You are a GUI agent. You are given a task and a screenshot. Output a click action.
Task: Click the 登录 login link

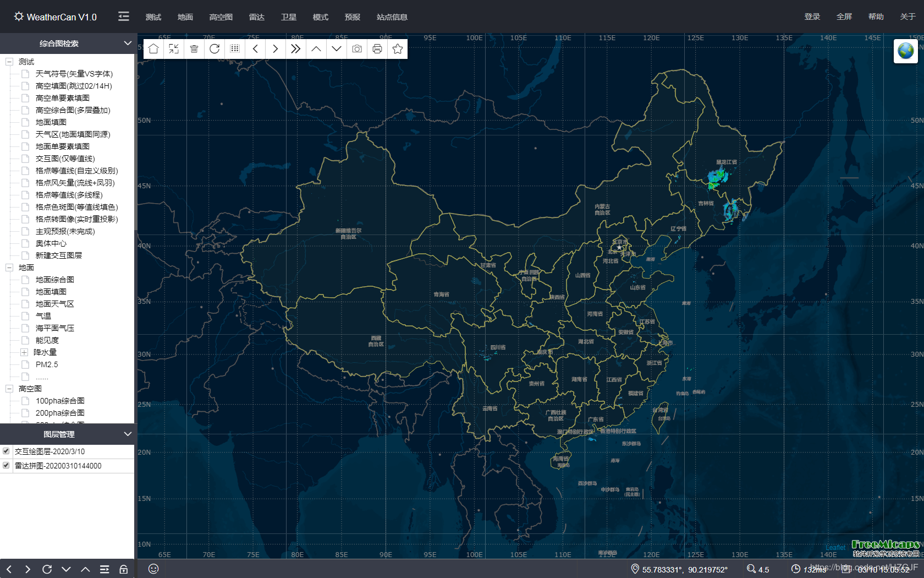point(812,17)
